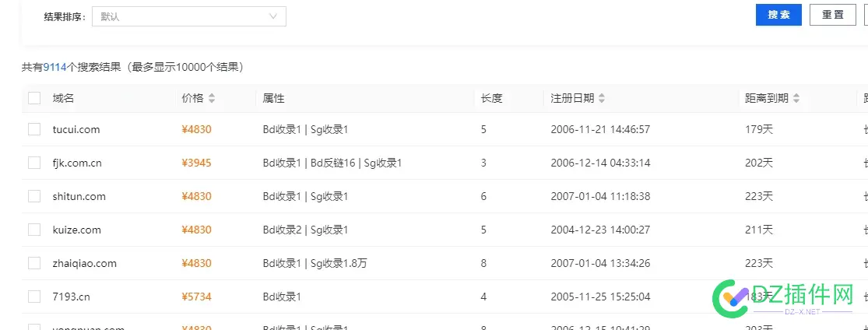
Task: Click expiry value 179天
Action: click(x=759, y=129)
